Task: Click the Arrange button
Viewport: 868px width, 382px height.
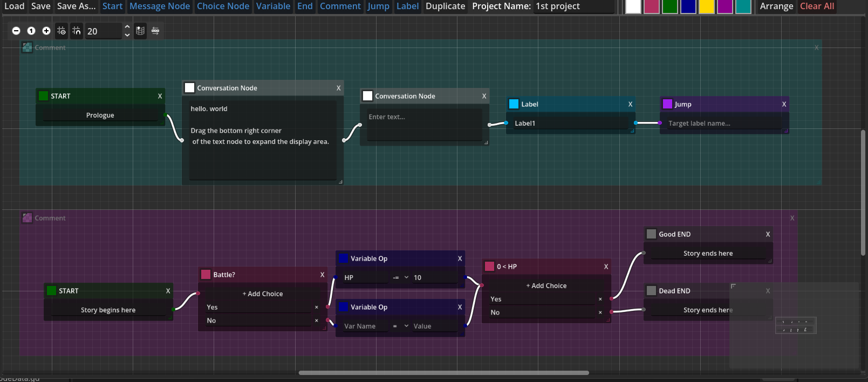Action: click(776, 6)
